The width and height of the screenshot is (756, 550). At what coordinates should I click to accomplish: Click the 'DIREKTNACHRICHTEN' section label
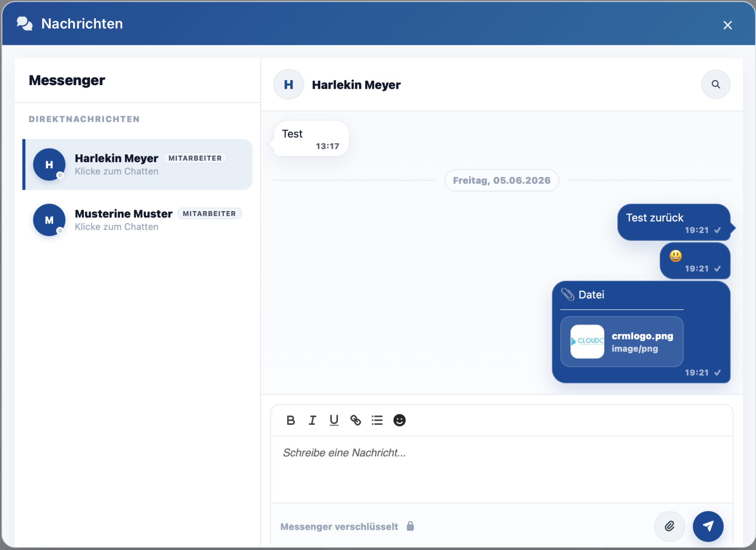click(x=84, y=119)
